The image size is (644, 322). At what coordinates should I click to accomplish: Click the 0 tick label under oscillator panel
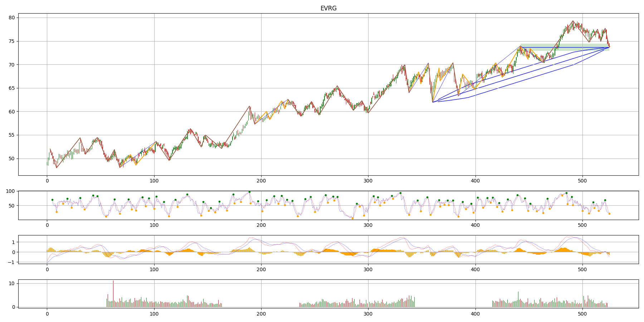(x=47, y=225)
